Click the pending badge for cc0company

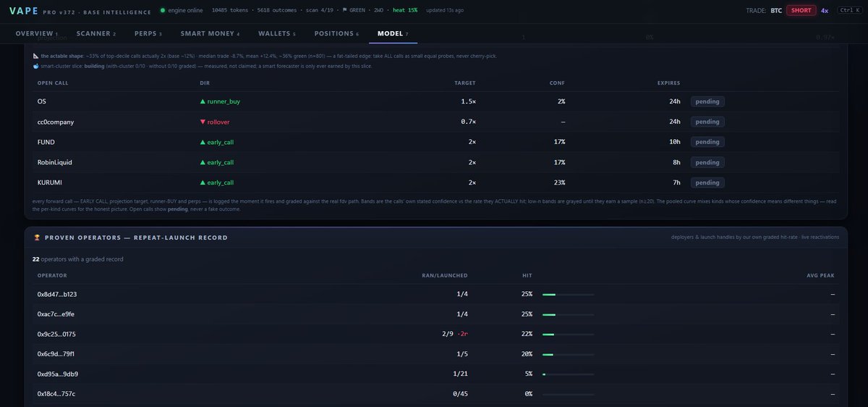tap(707, 122)
